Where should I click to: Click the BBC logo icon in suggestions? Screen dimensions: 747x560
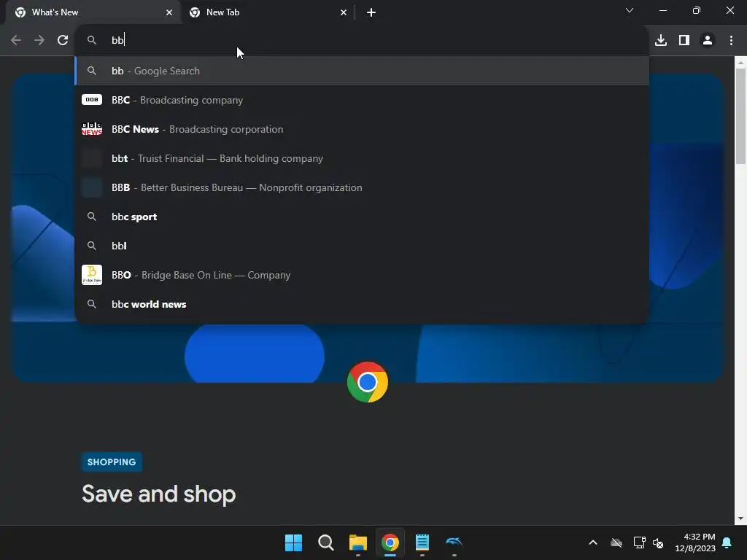tap(92, 99)
